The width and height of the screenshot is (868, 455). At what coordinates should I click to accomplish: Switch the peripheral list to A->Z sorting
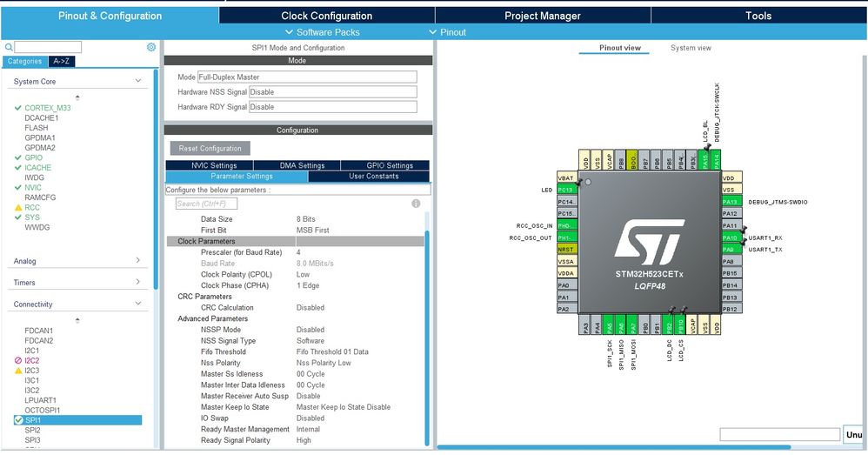click(62, 62)
